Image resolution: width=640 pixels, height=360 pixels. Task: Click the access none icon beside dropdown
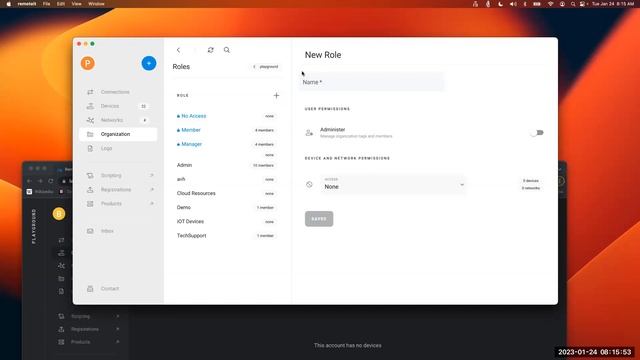[x=309, y=184]
